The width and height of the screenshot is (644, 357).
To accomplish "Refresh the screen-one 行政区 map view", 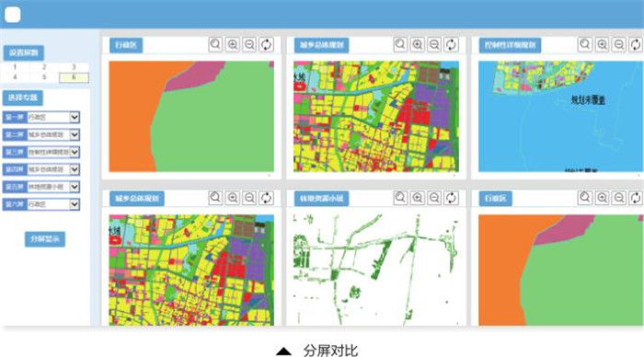I will tap(266, 44).
